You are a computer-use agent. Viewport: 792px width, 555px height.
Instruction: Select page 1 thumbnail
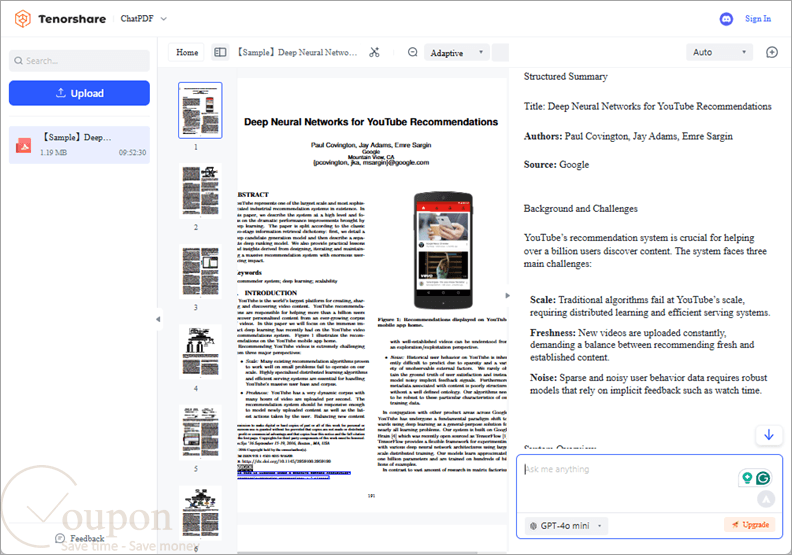pyautogui.click(x=200, y=110)
